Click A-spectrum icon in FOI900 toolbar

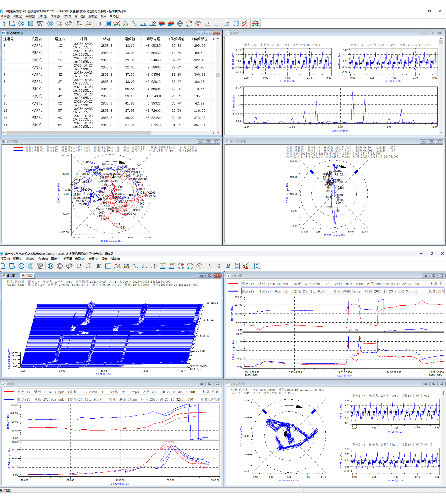[x=228, y=266]
